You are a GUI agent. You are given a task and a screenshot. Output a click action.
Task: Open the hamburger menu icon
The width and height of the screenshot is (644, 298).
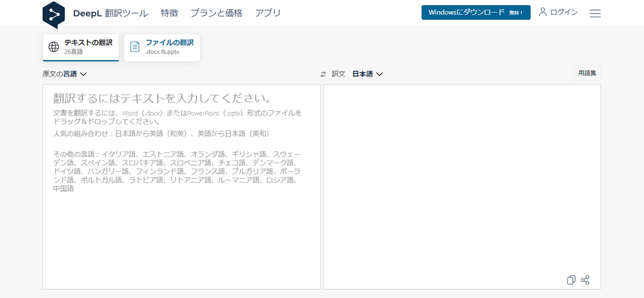coord(595,14)
